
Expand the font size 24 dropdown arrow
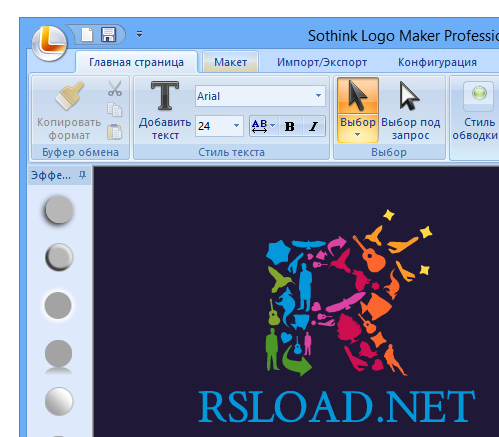(x=236, y=126)
